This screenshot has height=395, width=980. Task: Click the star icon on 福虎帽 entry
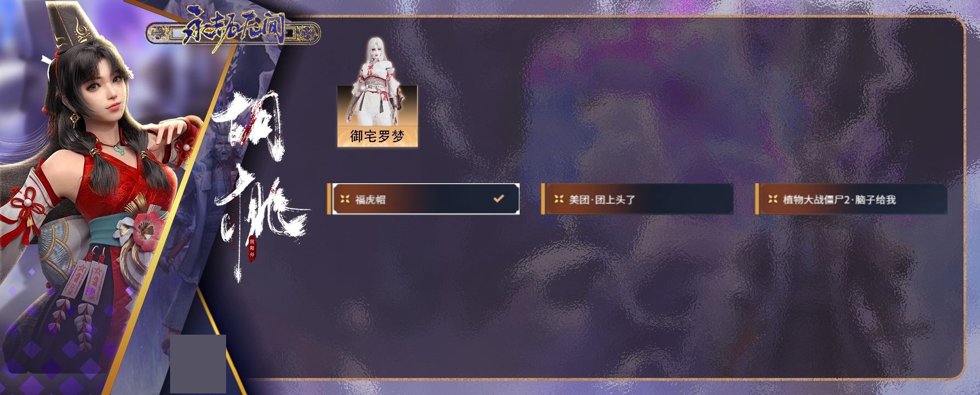[345, 199]
